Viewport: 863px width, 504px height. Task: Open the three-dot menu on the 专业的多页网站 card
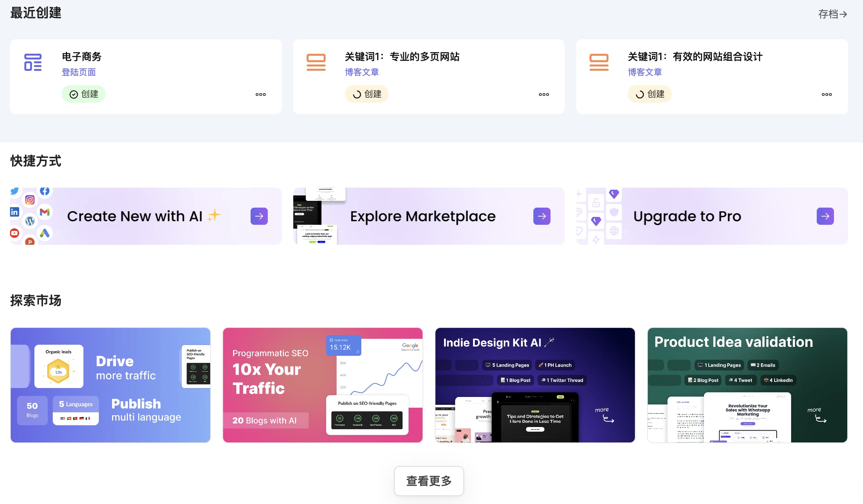[544, 94]
